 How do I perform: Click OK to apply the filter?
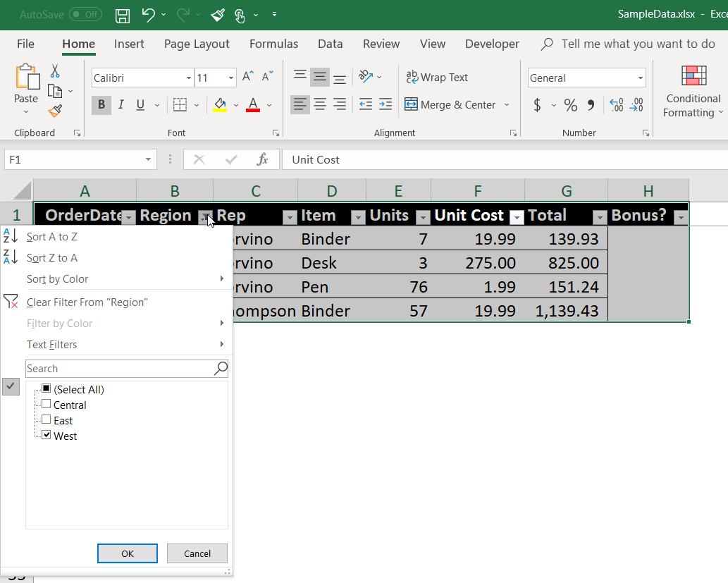(x=127, y=553)
